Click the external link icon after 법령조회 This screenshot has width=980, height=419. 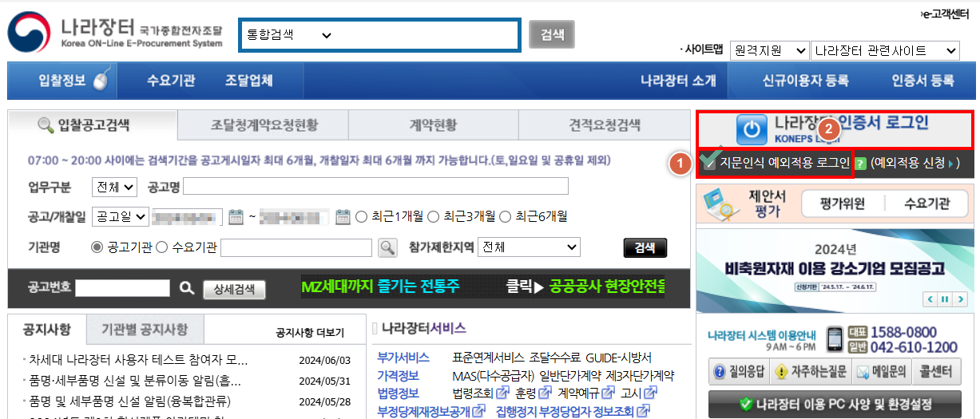point(502,393)
